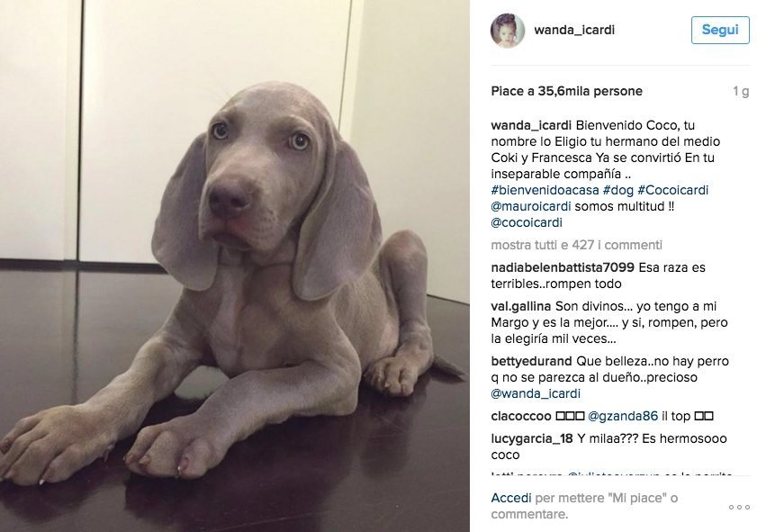Open wanda_icardi profile avatar picture
This screenshot has height=532, width=757.
[x=507, y=30]
